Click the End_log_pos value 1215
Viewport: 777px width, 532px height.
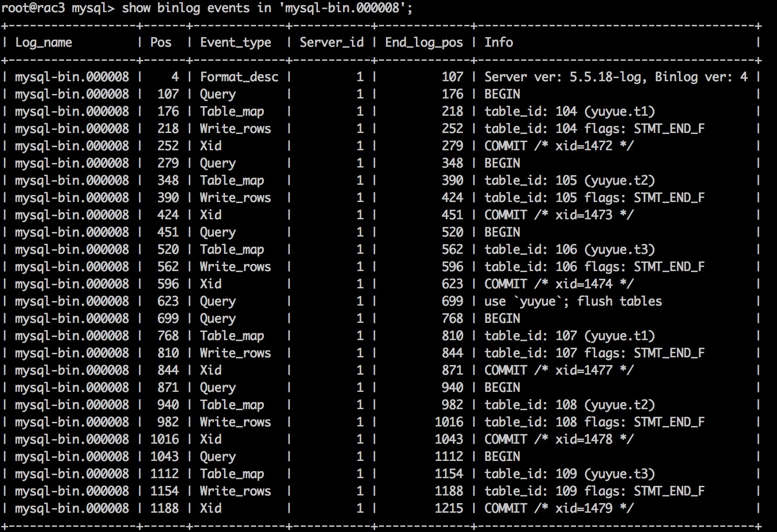click(x=449, y=508)
